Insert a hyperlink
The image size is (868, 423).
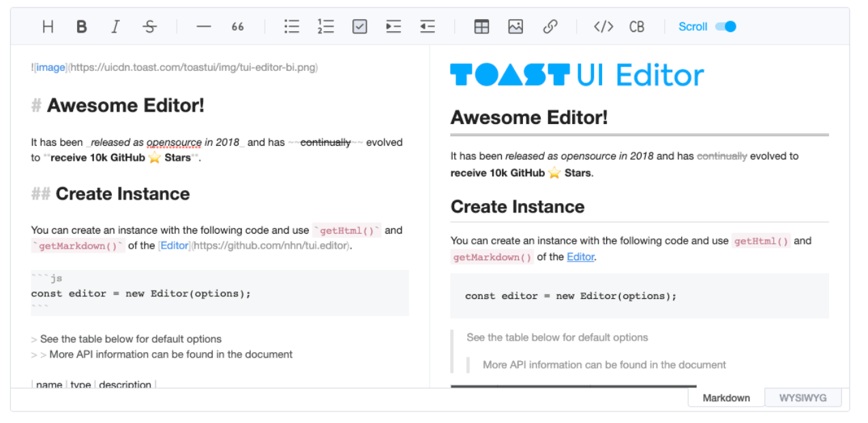[x=550, y=27]
